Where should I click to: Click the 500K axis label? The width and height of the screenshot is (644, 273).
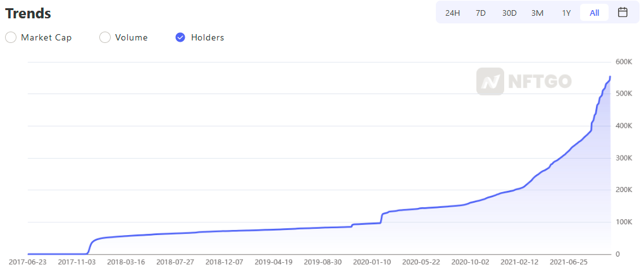coord(624,94)
